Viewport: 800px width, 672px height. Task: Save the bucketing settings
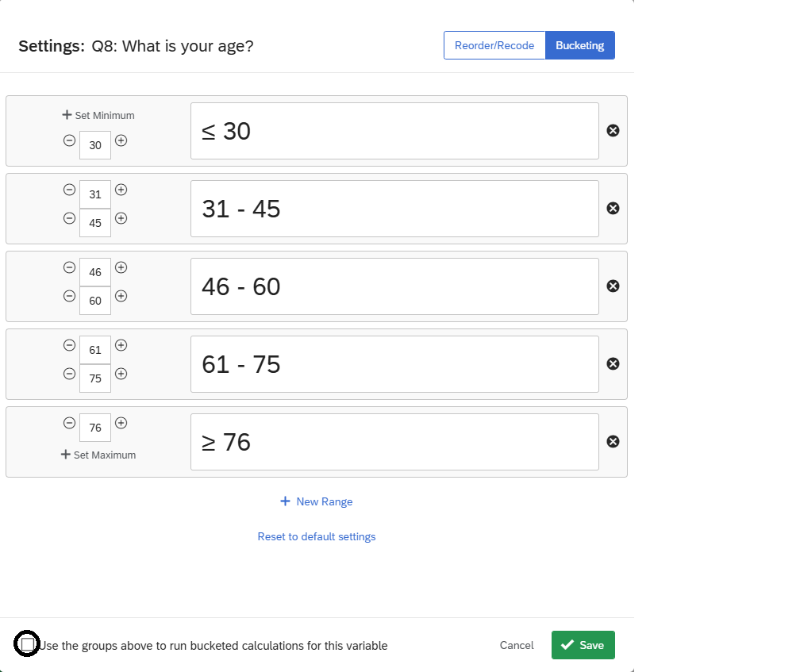[x=583, y=645]
